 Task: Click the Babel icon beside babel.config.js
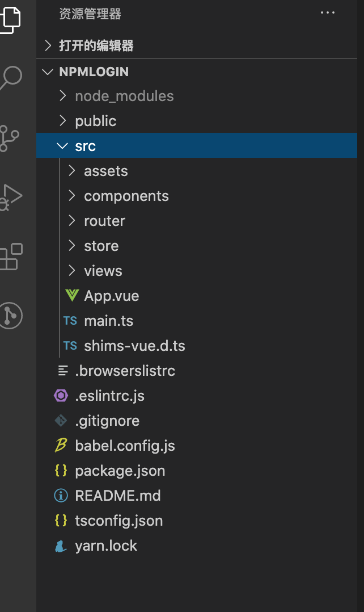[x=61, y=446]
